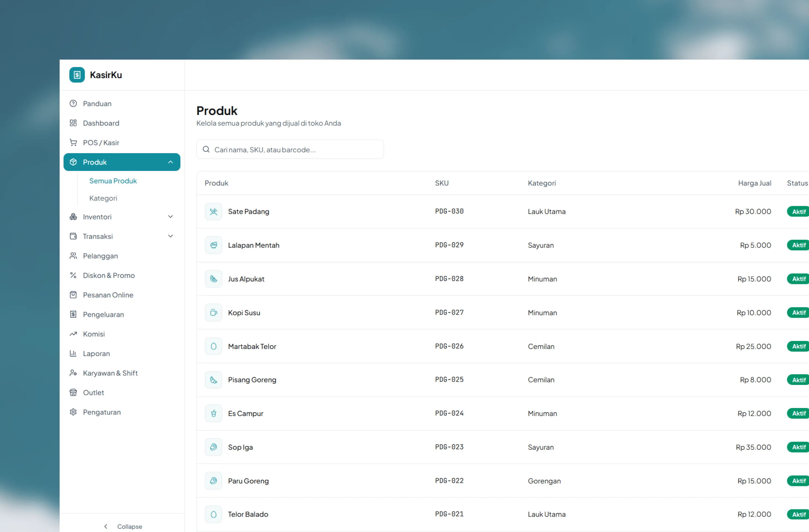Click the product search input field
Image resolution: width=809 pixels, height=532 pixels.
coord(290,149)
